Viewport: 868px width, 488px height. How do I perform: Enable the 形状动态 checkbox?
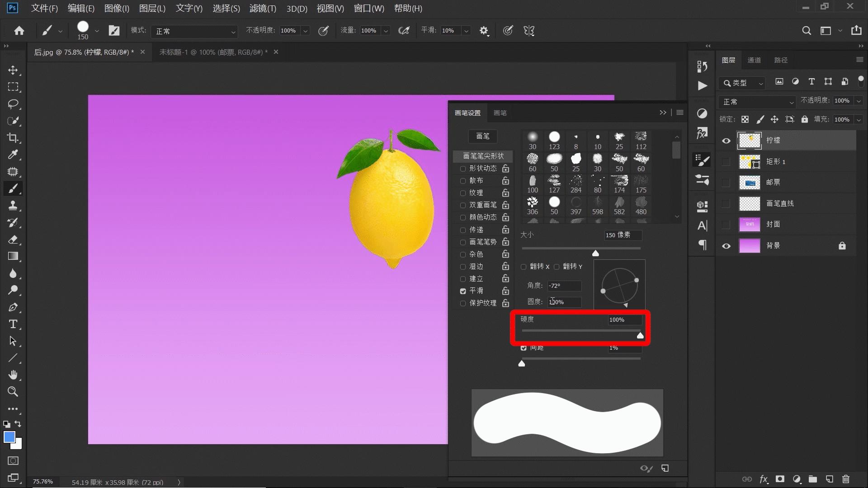[x=462, y=169]
